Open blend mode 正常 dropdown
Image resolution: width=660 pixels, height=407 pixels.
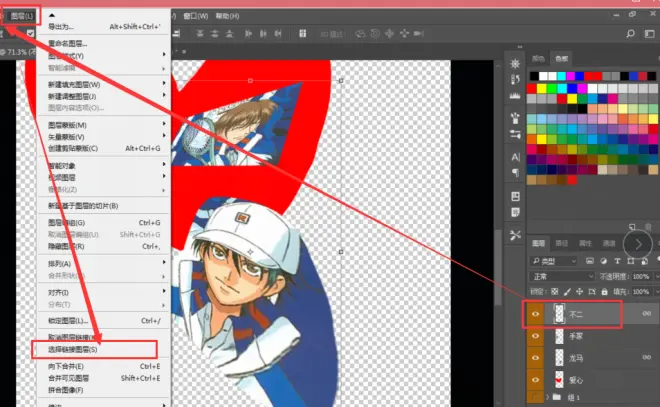click(x=562, y=277)
